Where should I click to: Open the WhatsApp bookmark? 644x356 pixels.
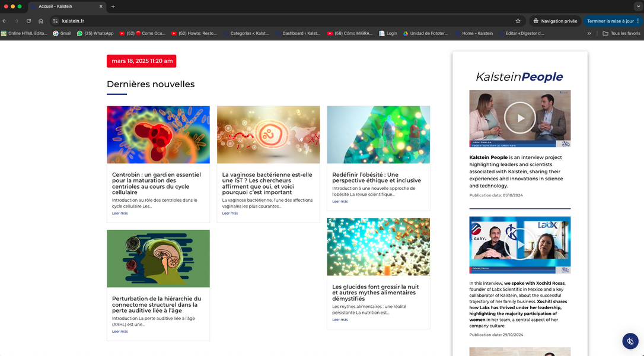coord(95,33)
